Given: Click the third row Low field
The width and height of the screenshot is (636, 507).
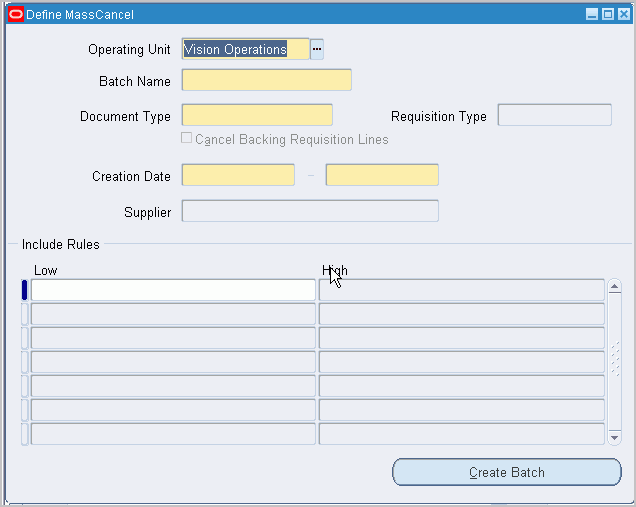Looking at the screenshot, I should click(x=173, y=338).
